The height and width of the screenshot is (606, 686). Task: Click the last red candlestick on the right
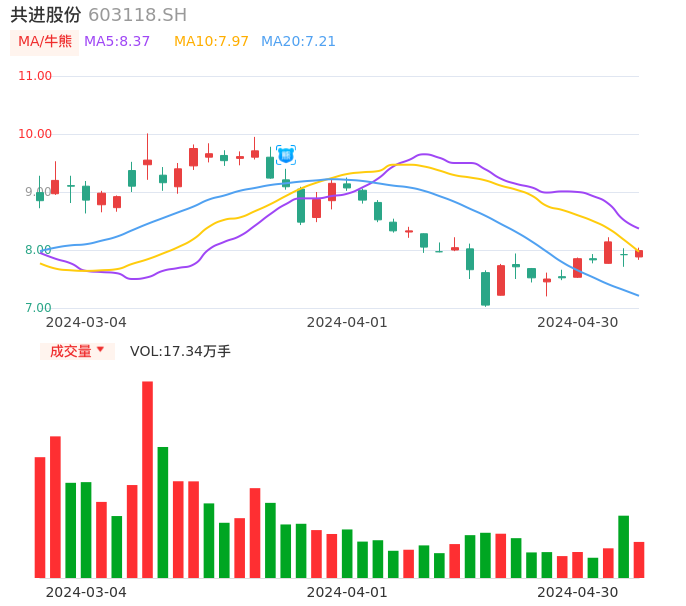[639, 254]
